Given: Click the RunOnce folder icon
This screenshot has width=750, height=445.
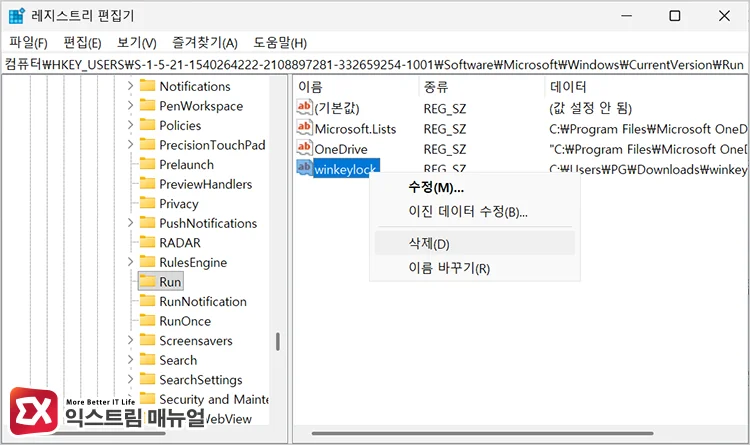Looking at the screenshot, I should click(x=147, y=321).
